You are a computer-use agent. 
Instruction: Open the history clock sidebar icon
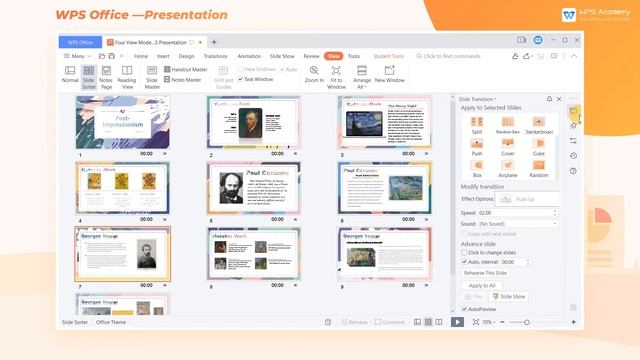coord(573,156)
